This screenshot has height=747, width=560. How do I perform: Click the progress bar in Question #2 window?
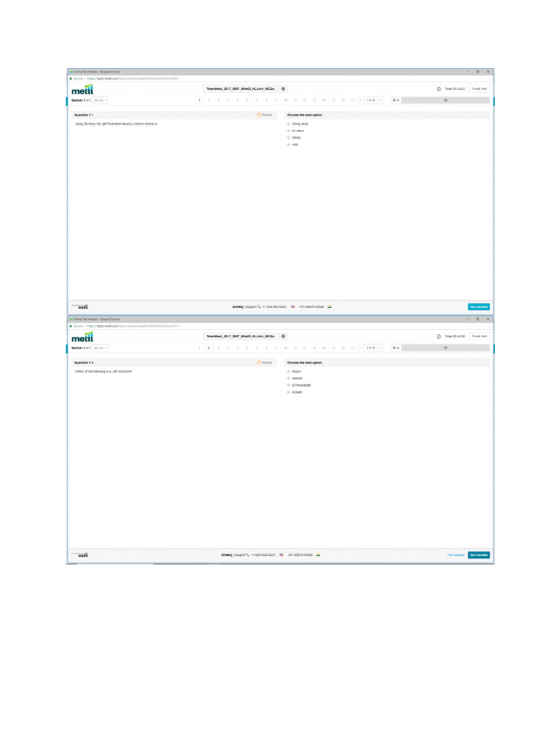(446, 348)
